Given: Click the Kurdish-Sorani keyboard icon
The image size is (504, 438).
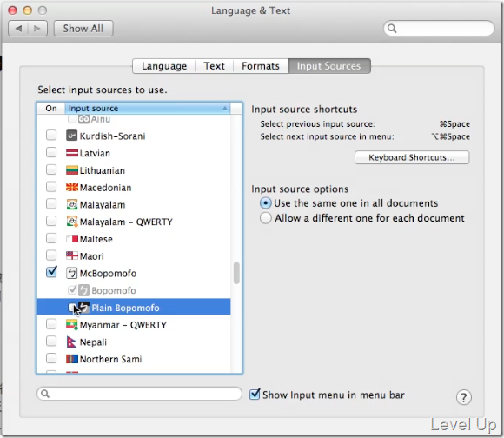Looking at the screenshot, I should (71, 136).
